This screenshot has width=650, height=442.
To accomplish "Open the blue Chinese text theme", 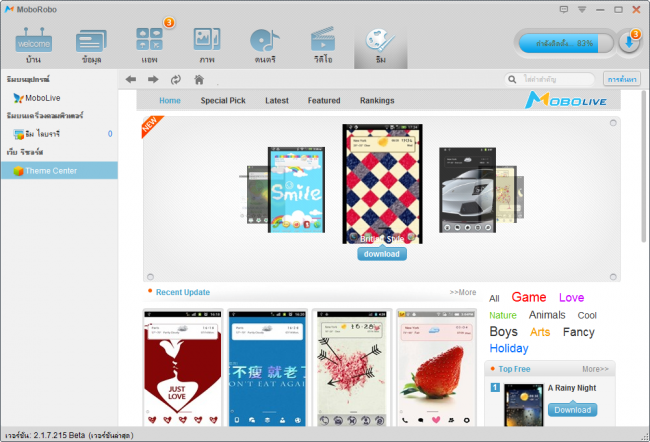I will [267, 367].
